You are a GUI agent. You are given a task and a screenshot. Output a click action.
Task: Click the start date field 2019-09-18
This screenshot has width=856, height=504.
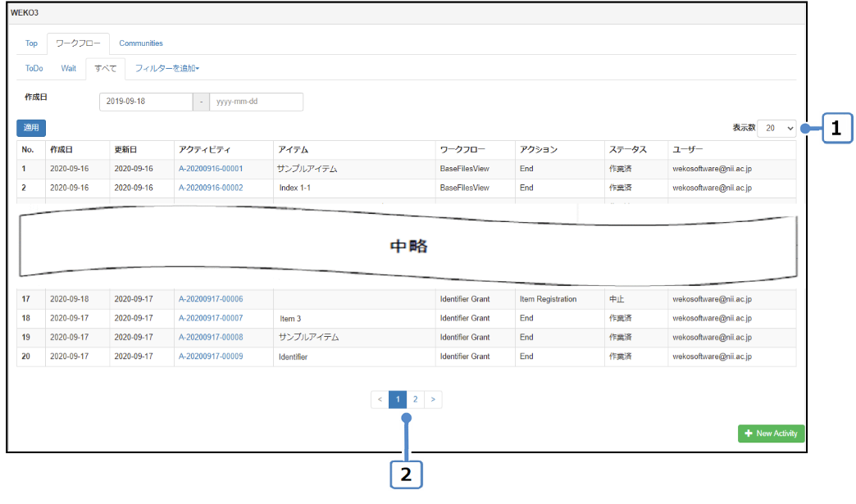click(x=145, y=102)
